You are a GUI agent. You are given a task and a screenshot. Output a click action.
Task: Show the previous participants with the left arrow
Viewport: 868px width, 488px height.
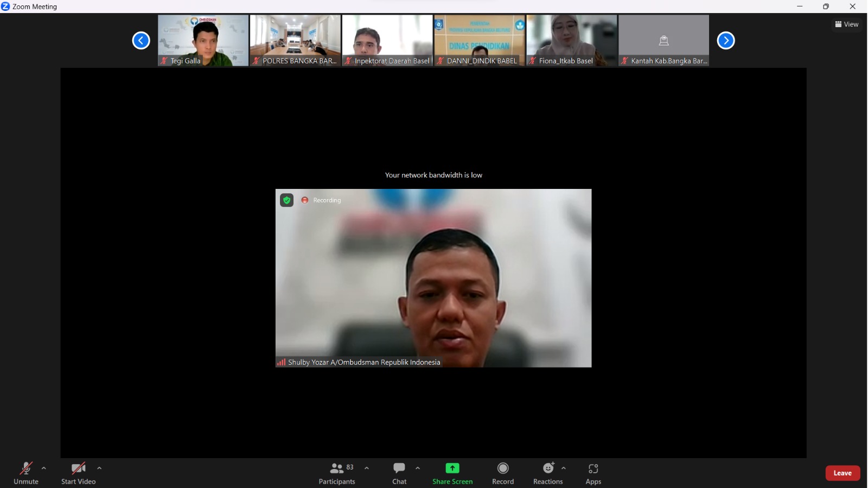pyautogui.click(x=141, y=41)
